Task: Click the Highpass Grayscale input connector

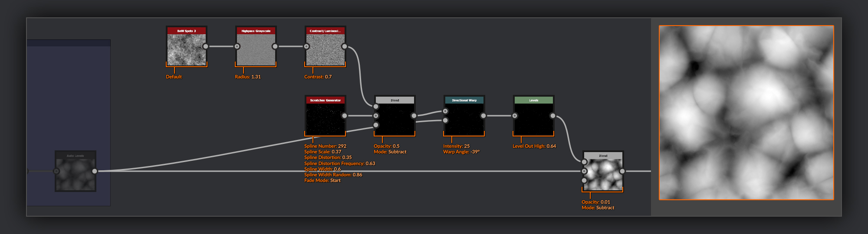Action: pos(237,46)
